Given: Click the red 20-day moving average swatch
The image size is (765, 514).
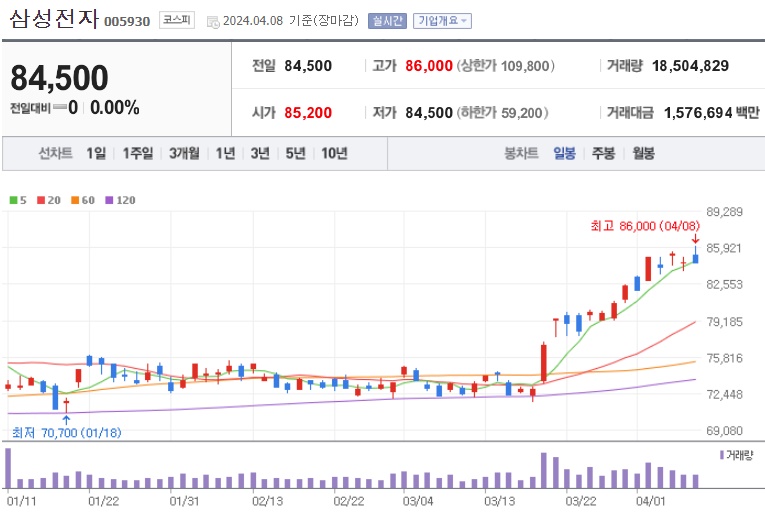Looking at the screenshot, I should [x=41, y=200].
